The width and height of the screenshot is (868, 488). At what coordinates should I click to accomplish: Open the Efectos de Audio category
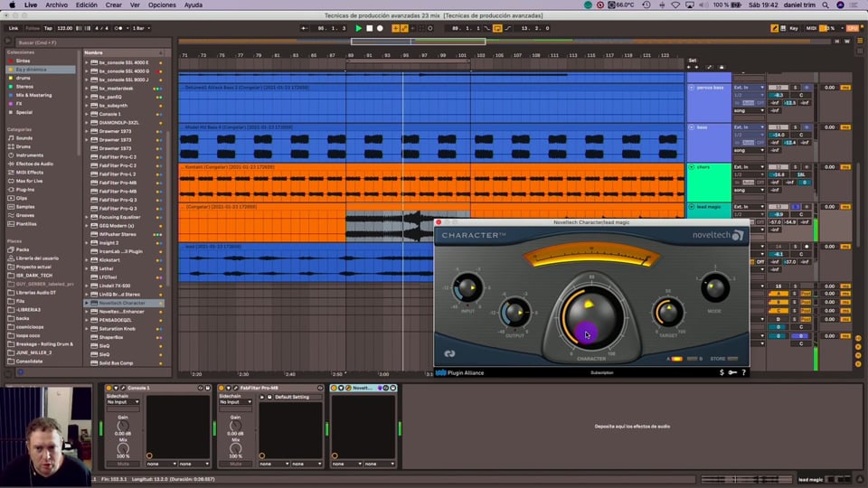click(34, 164)
